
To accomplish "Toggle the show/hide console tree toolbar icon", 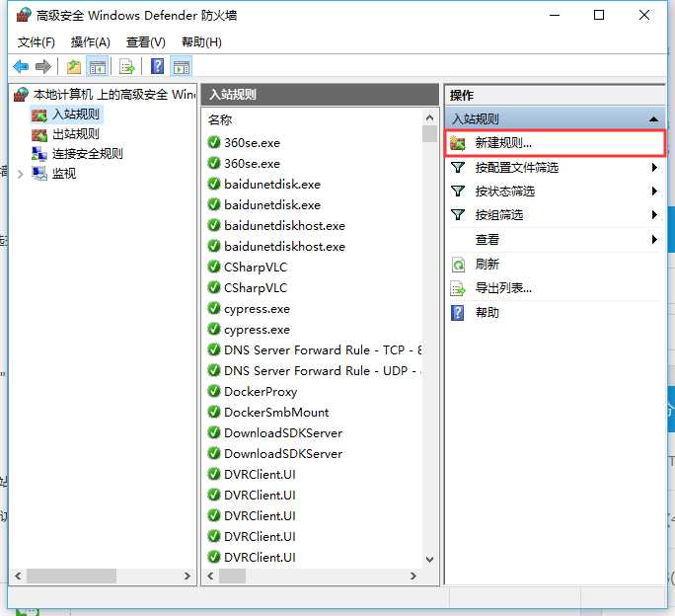I will (98, 67).
